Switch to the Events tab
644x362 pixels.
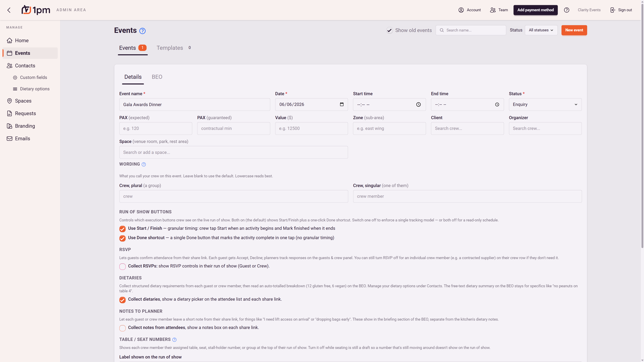[133, 48]
